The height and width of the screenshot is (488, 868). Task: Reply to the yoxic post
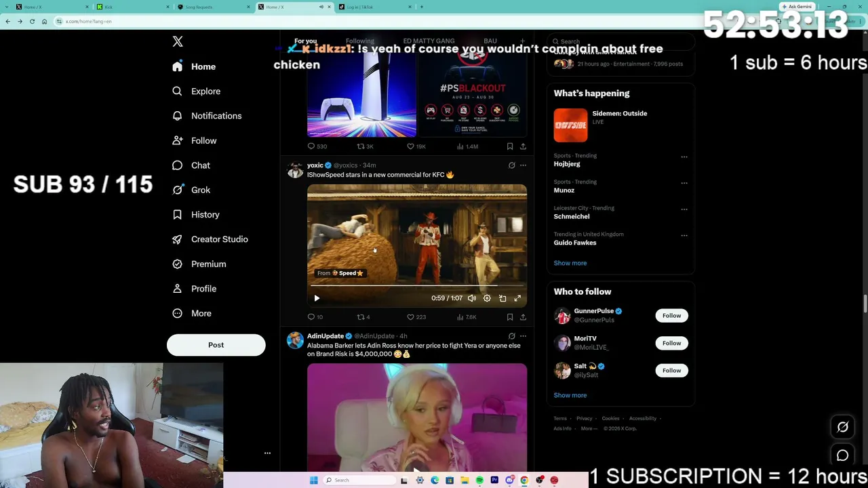(x=315, y=317)
